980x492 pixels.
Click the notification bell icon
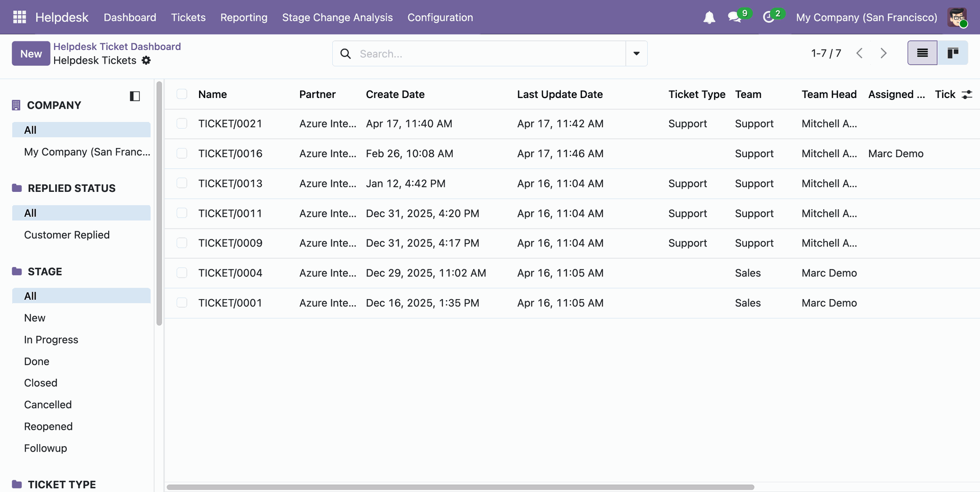coord(709,18)
